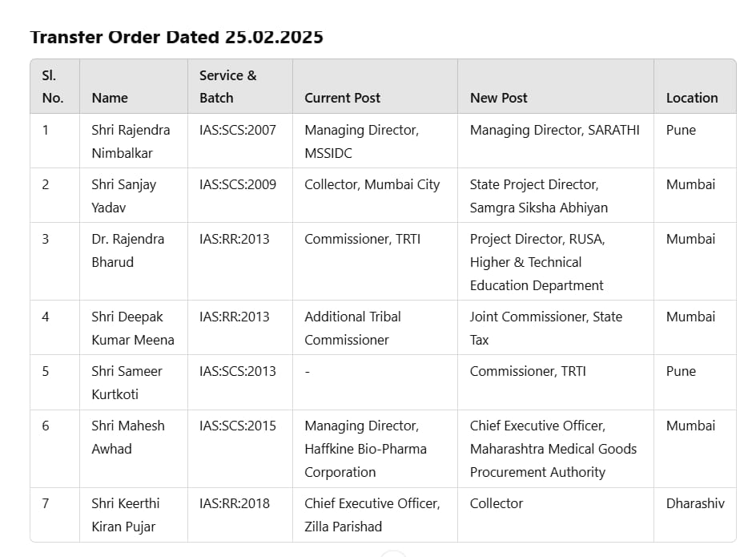Select the Location column header
Viewport: 756px width, 557px height.
click(691, 98)
